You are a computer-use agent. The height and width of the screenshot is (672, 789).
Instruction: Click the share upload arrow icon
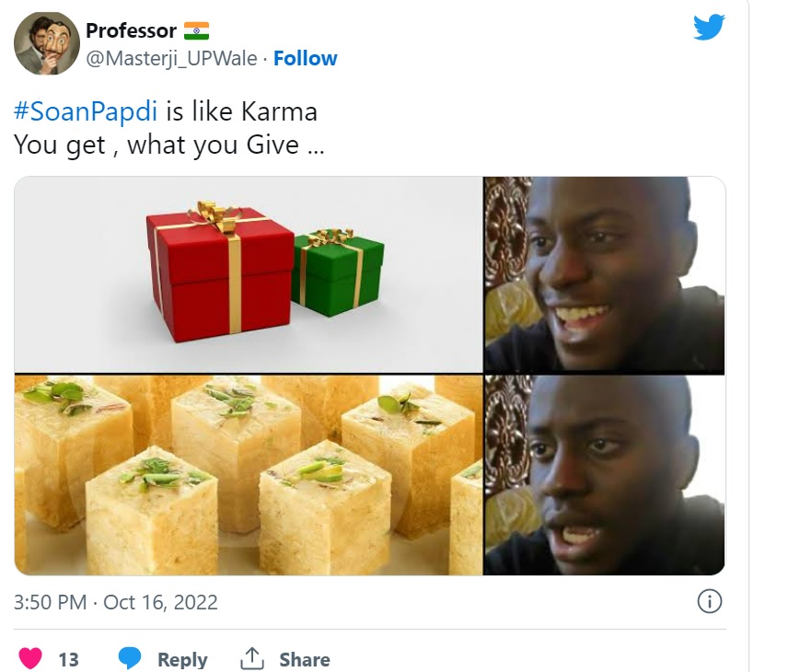251,658
